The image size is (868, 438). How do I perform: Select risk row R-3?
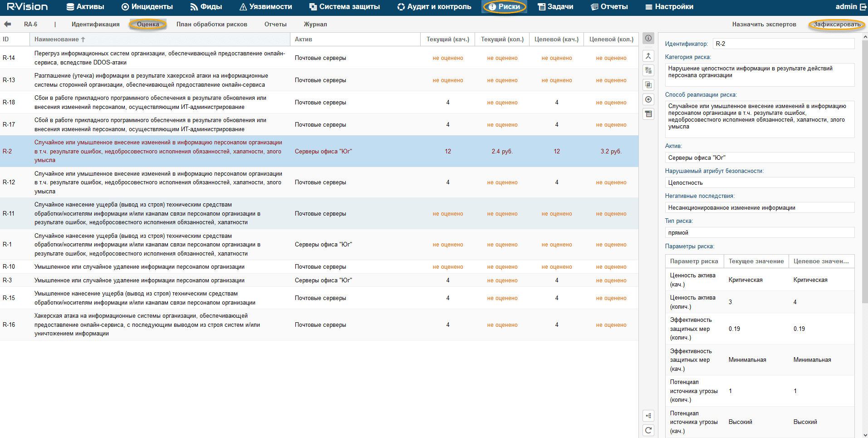319,280
